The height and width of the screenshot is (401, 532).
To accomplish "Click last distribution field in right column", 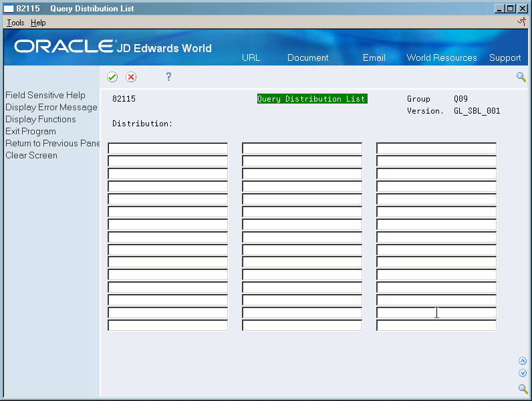I will [x=436, y=325].
